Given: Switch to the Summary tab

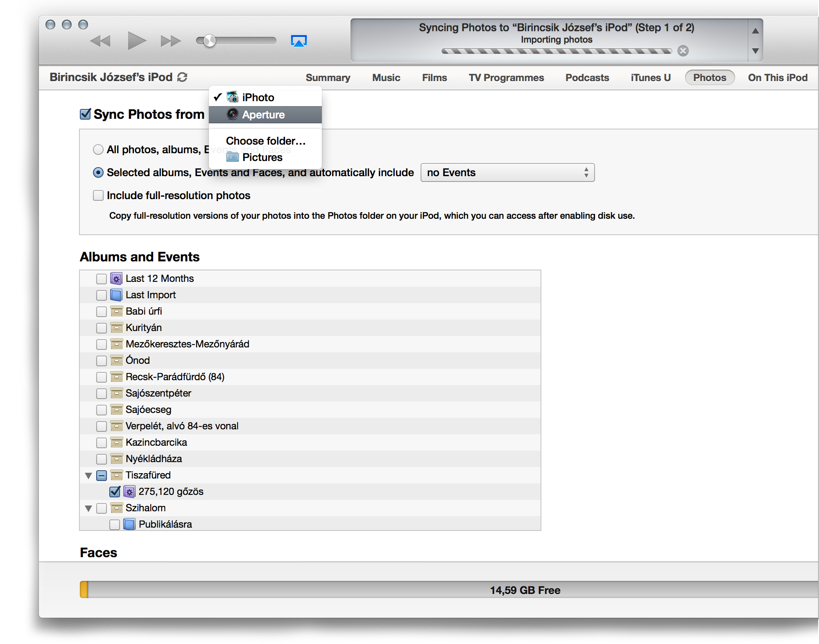Looking at the screenshot, I should point(328,78).
